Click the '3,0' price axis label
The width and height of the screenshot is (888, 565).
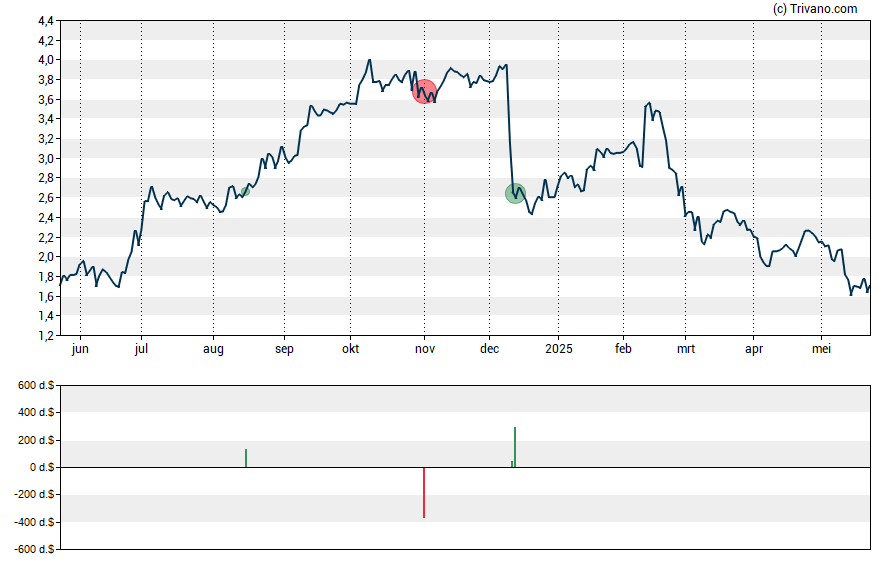pyautogui.click(x=46, y=159)
